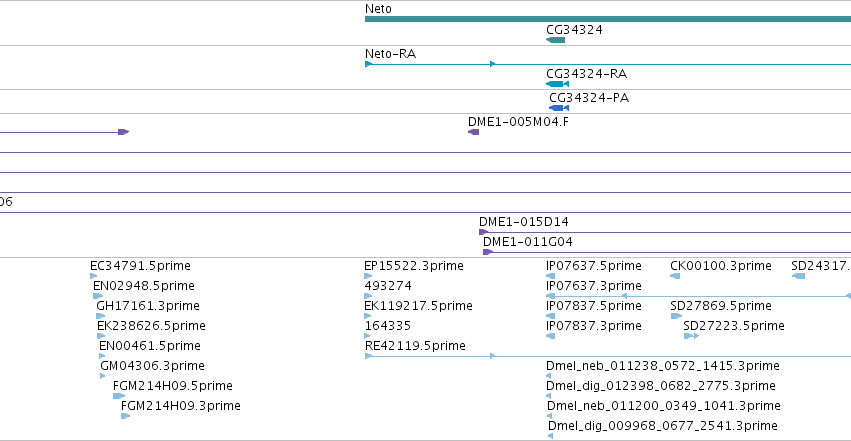This screenshot has width=851, height=441.
Task: Click the FGM214H09.3prime EST arrow
Action: tap(125, 416)
